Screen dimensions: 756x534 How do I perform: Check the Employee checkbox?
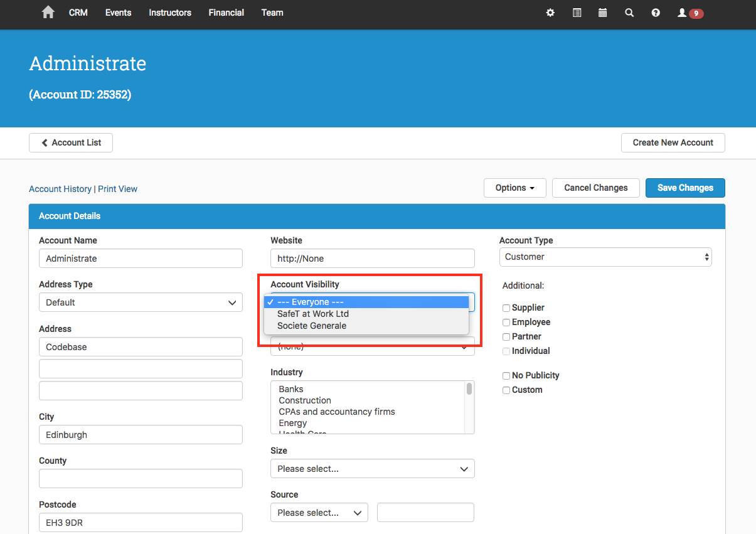coord(506,323)
